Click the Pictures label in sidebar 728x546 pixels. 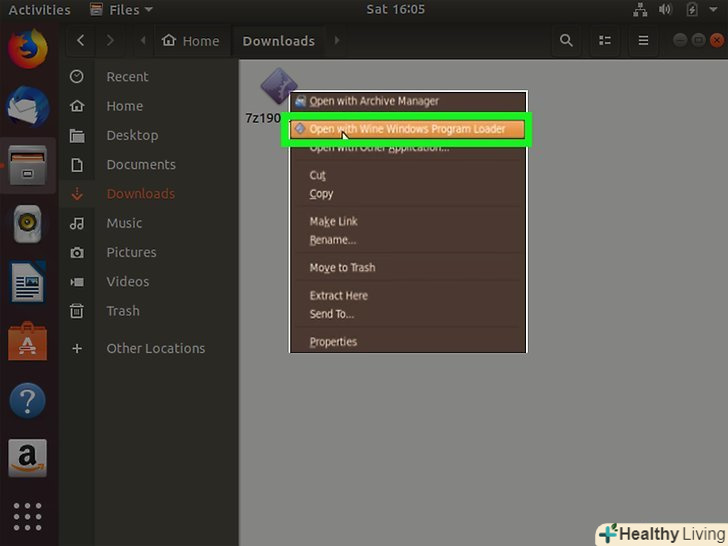tap(131, 252)
